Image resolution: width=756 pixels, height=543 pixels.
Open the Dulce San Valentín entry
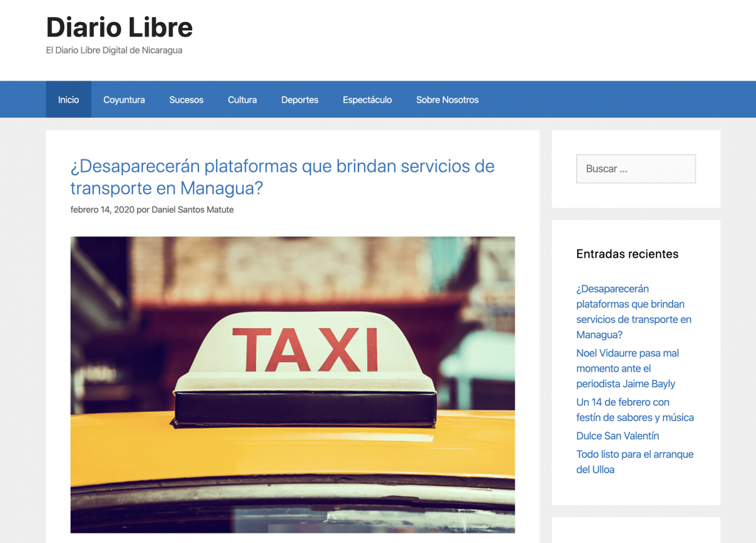pyautogui.click(x=617, y=436)
